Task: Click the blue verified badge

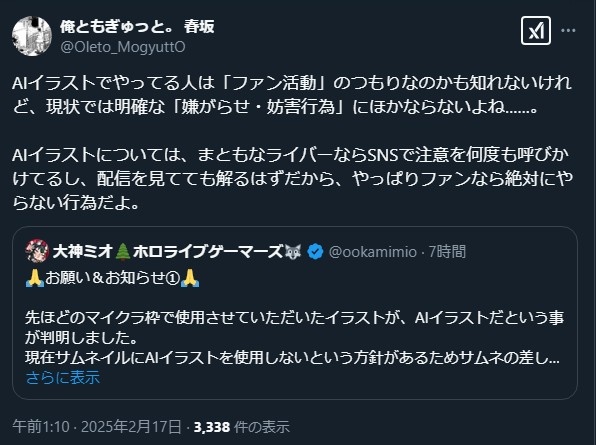Action: pyautogui.click(x=315, y=252)
